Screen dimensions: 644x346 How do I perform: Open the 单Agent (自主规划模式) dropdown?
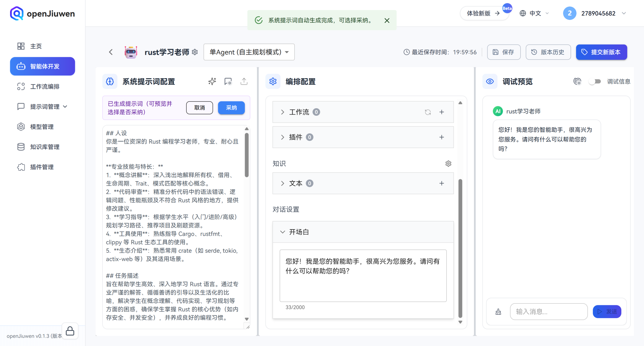tap(249, 52)
